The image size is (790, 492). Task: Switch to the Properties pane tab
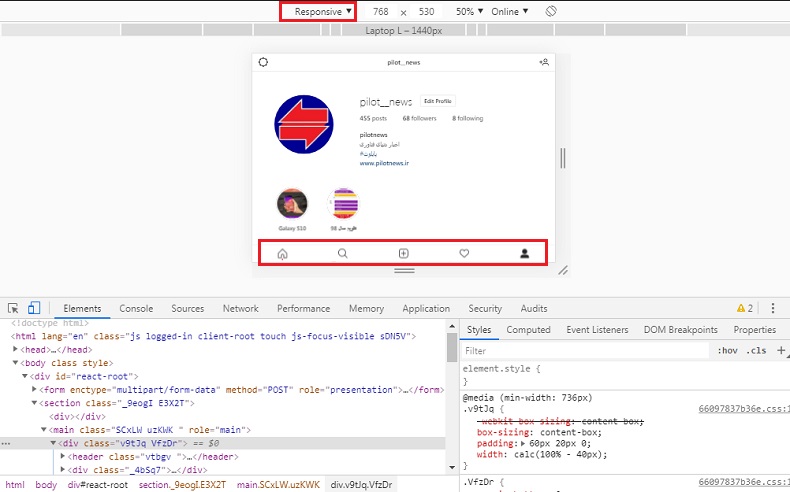pyautogui.click(x=754, y=330)
